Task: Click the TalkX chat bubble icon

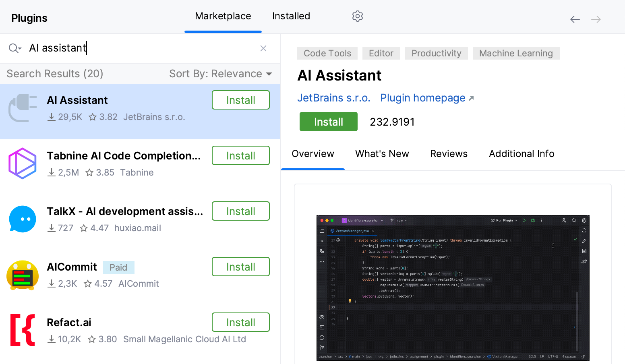Action: click(23, 219)
